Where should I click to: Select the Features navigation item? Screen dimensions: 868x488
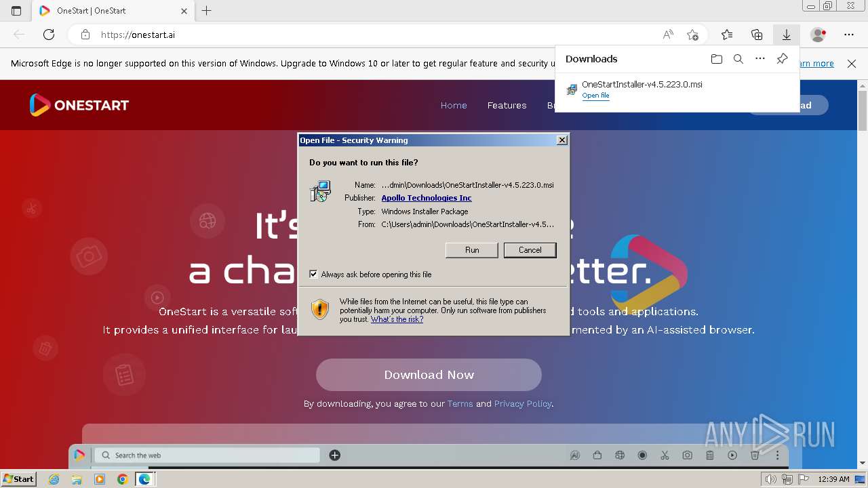507,105
